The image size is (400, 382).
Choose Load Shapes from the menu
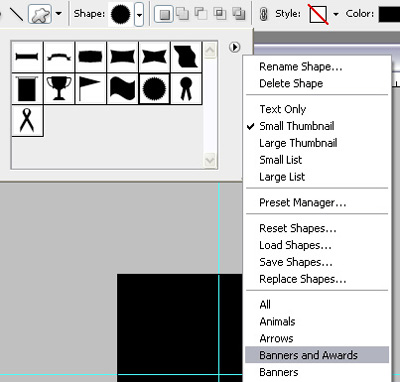point(295,245)
